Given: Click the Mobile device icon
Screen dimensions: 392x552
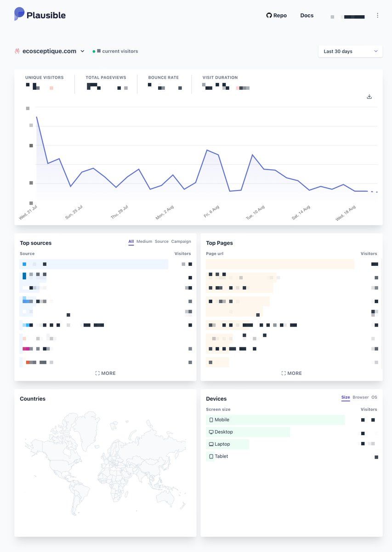Looking at the screenshot, I should (211, 420).
